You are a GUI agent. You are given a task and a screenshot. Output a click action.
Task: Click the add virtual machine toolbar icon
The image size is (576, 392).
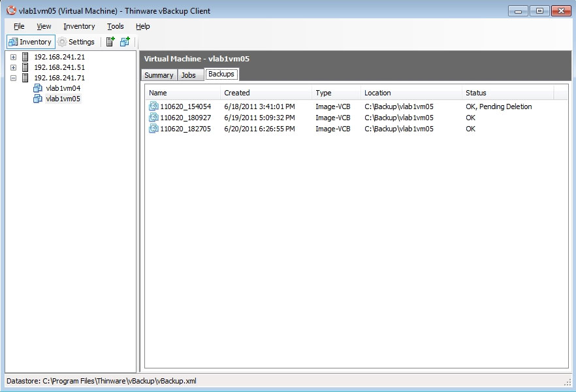tap(125, 42)
